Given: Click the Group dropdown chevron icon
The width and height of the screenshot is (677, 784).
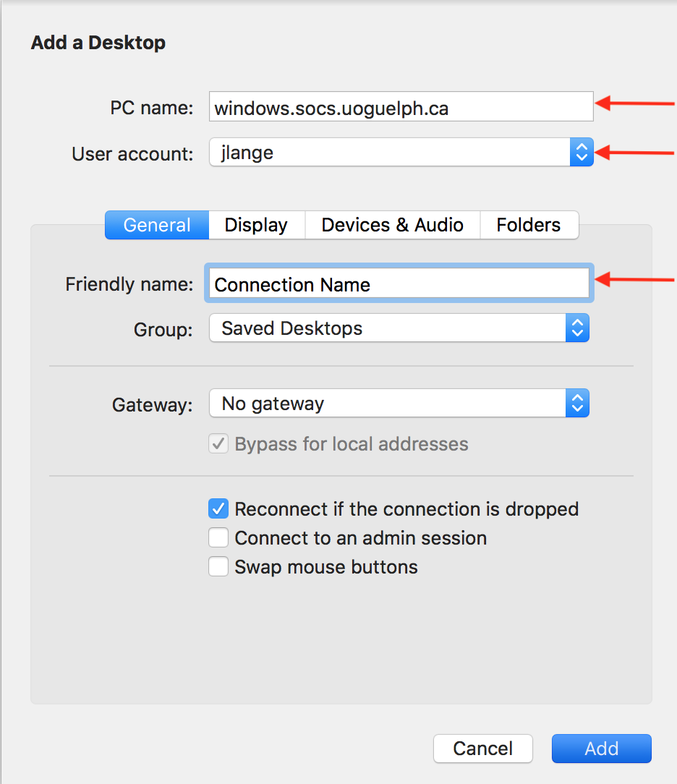Looking at the screenshot, I should pos(577,328).
